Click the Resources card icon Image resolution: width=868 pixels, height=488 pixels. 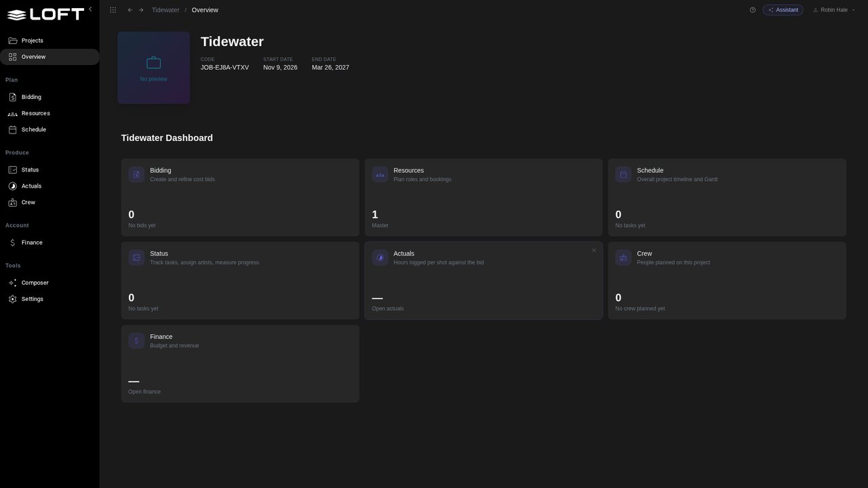(380, 174)
